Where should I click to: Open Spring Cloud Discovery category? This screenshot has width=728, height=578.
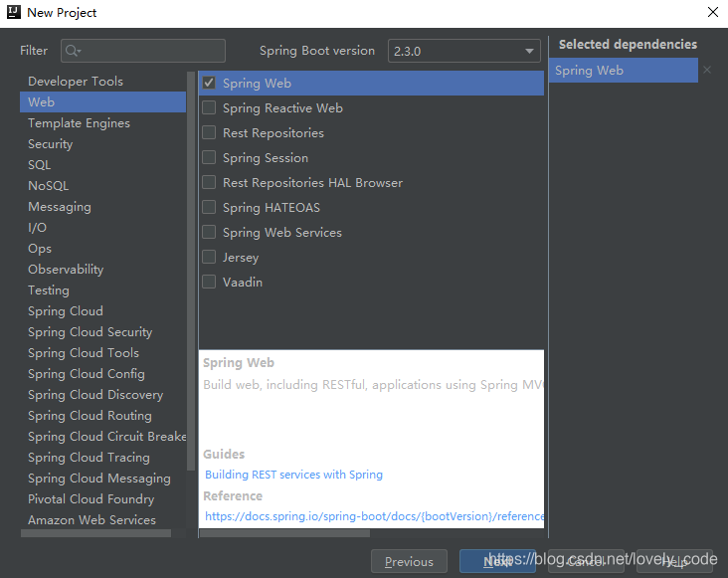pos(102,395)
